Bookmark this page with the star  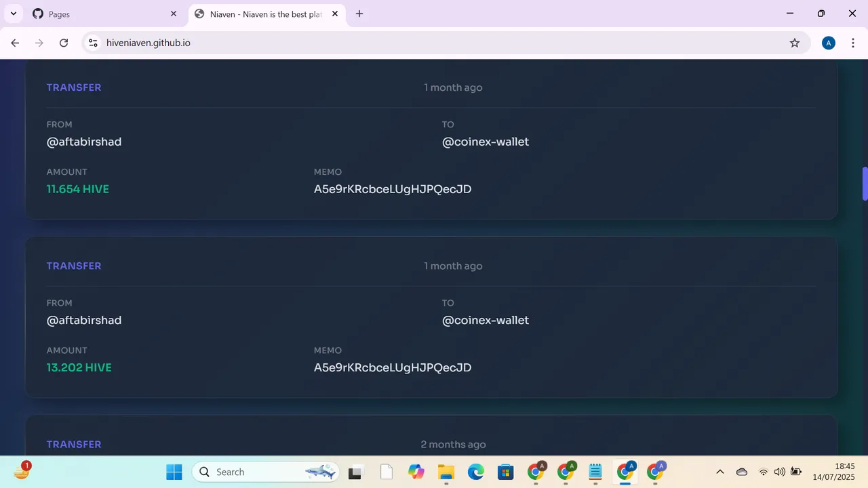[x=795, y=43]
